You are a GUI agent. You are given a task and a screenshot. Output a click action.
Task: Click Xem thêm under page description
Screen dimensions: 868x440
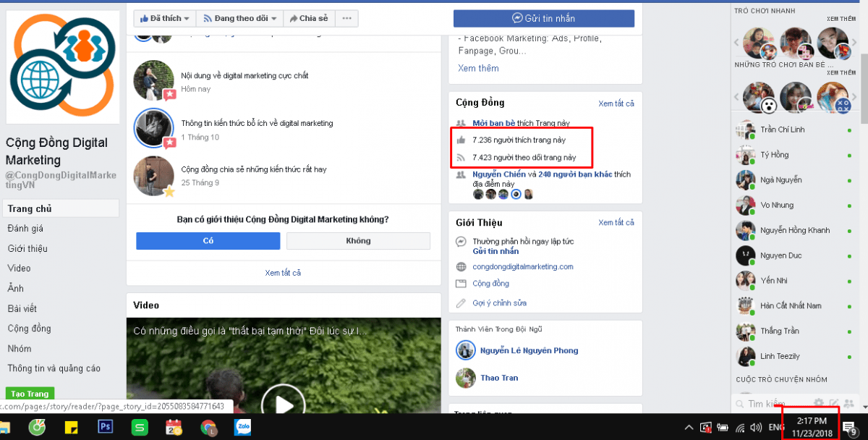[478, 68]
